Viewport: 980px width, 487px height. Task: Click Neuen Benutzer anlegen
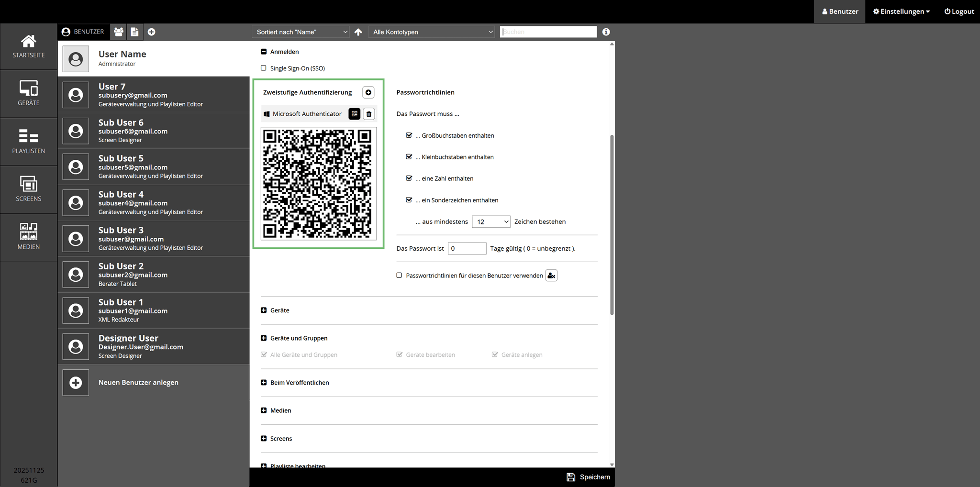point(138,382)
